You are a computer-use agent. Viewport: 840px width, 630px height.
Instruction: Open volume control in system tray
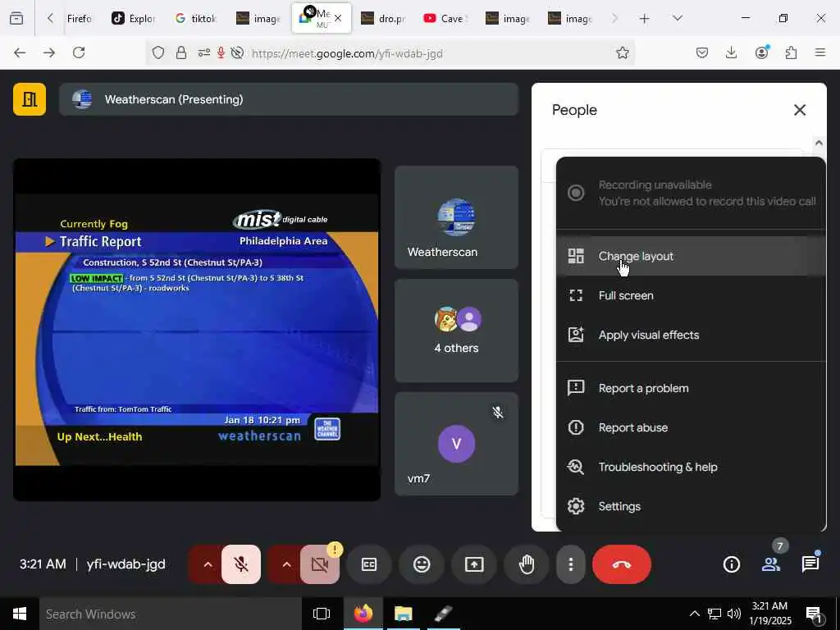[734, 614]
